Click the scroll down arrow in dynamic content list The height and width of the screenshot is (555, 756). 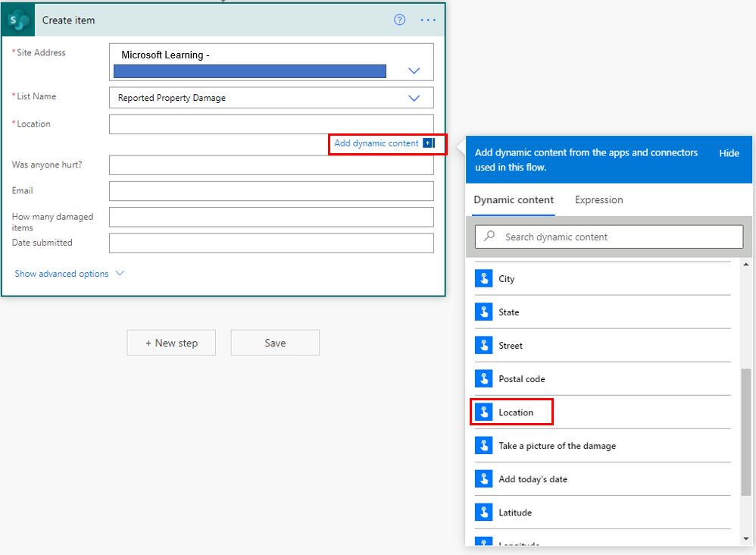tap(746, 538)
